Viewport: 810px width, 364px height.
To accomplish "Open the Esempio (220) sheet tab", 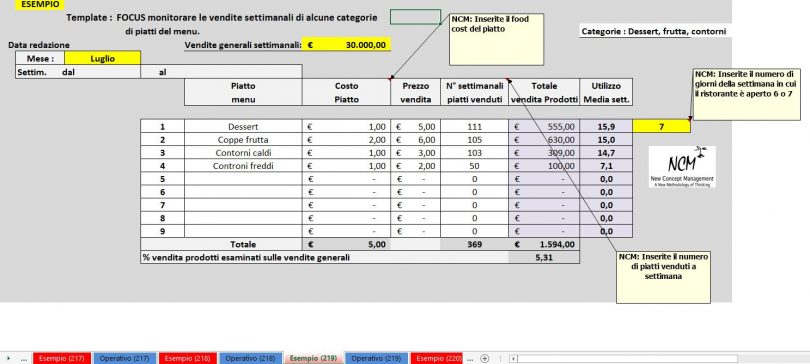I will (x=438, y=358).
